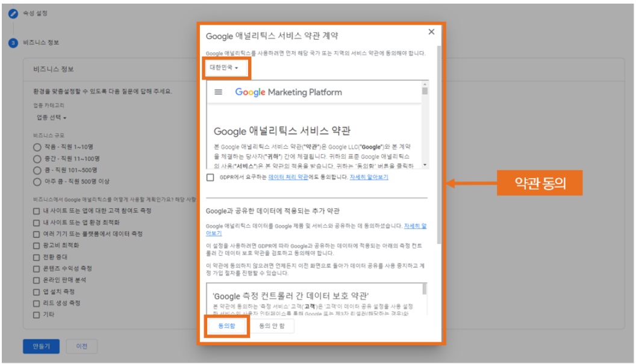Click the Google과 공유한 데이터에 적용되는 추가 약관 heading
Screen dimensions: 636x364
pyautogui.click(x=273, y=211)
